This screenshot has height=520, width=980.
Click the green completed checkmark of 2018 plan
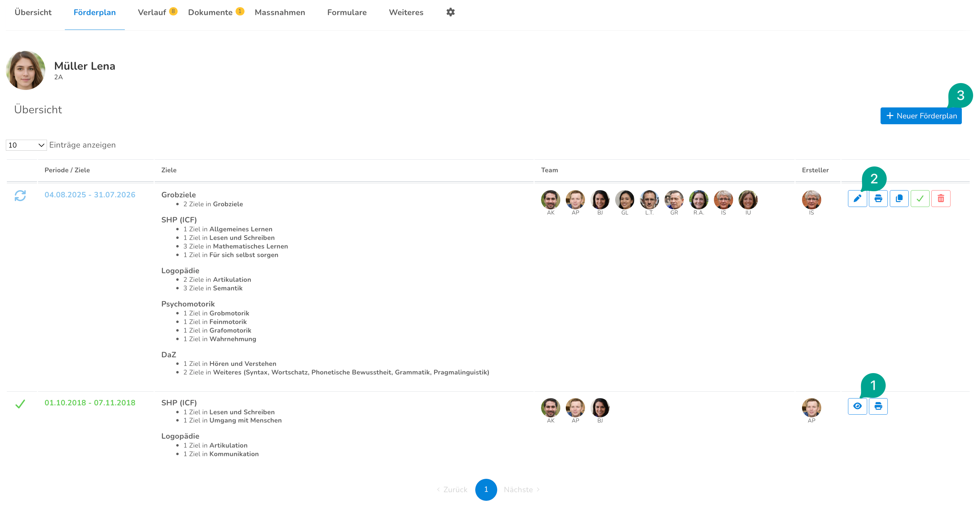click(x=20, y=404)
